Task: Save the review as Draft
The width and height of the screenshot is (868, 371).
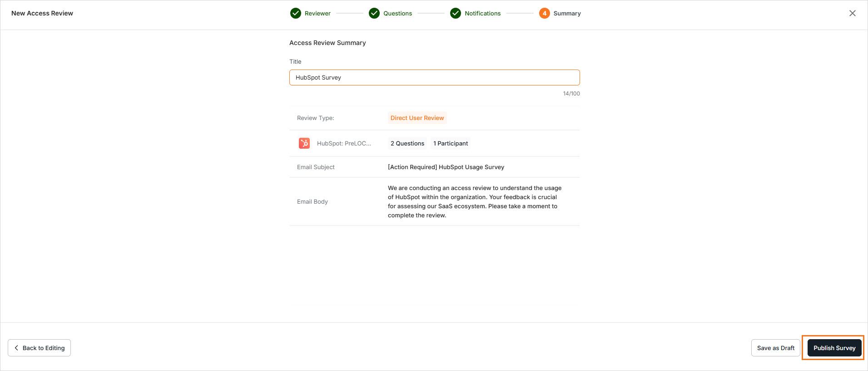Action: coord(776,348)
